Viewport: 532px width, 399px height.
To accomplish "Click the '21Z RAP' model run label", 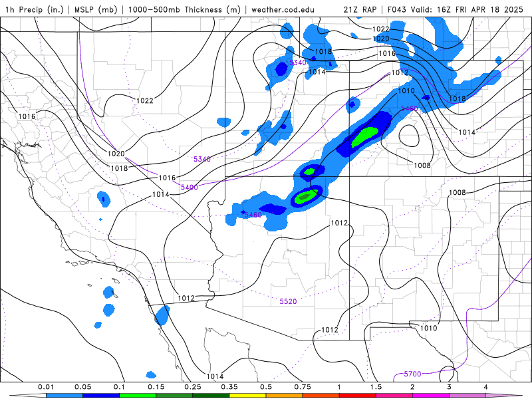I will (360, 9).
